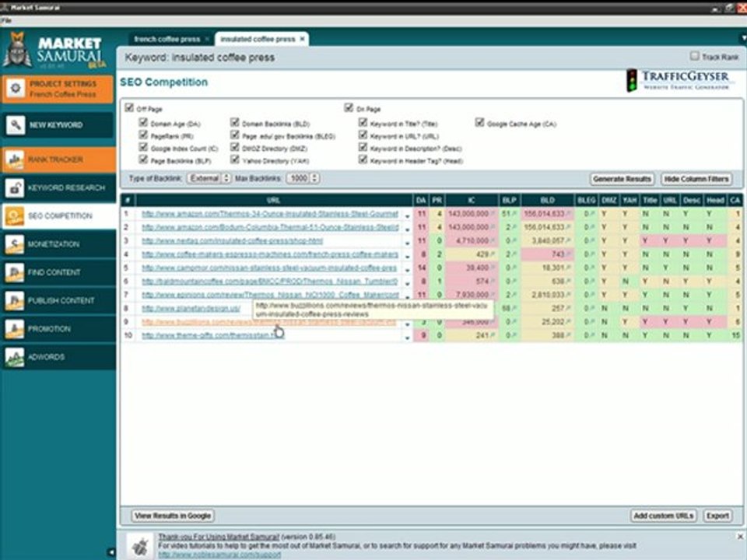Viewport: 747px width, 560px height.
Task: Select the SEO Competition icon
Action: coord(15,216)
